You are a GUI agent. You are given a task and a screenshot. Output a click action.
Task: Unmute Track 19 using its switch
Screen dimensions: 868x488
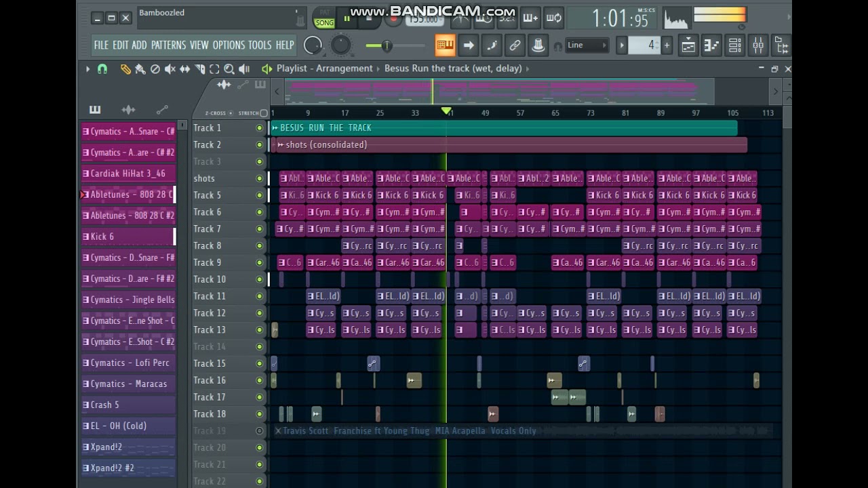(259, 431)
